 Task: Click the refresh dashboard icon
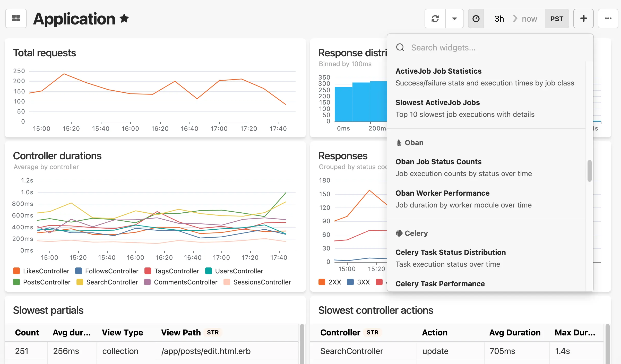(x=435, y=18)
